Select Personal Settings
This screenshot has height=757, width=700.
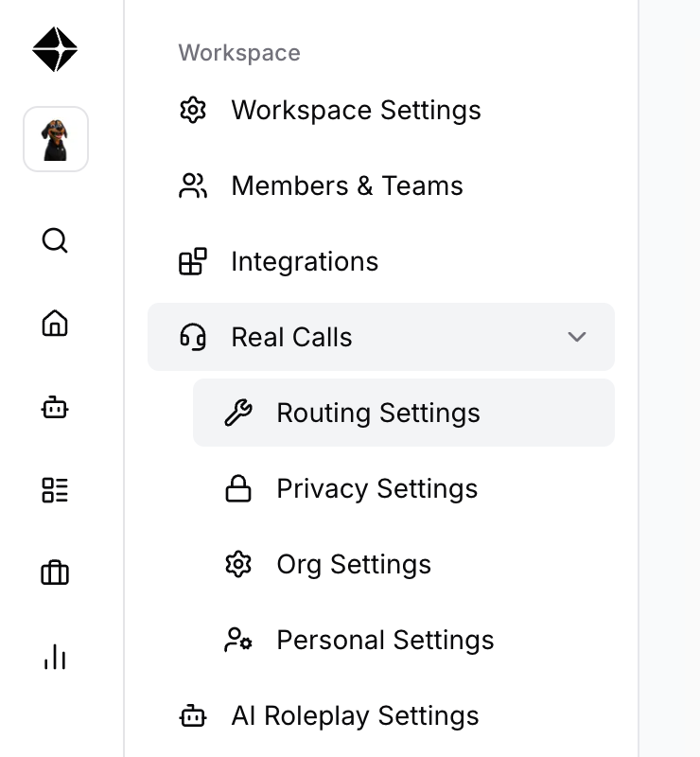(404, 641)
